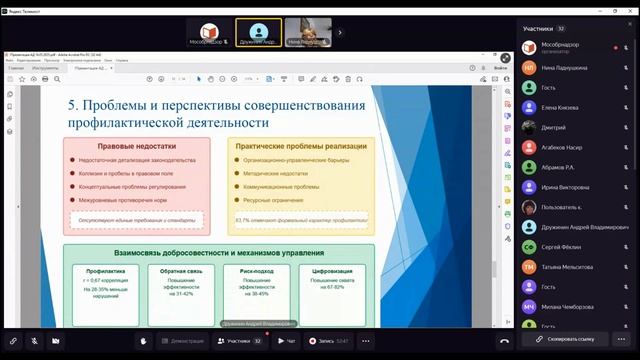Click the cloud upload icon in Acrobat
Image resolution: width=640 pixels, height=360 pixels.
pyautogui.click(x=33, y=79)
